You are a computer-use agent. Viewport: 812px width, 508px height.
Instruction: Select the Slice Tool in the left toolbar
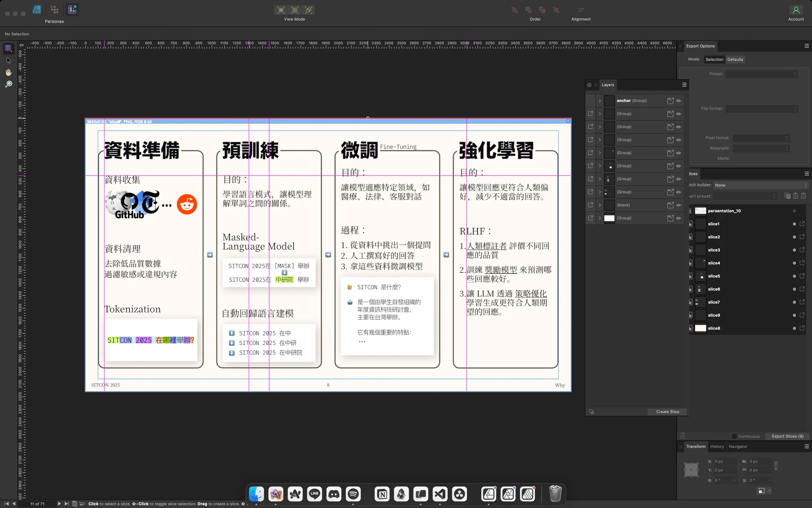click(8, 48)
